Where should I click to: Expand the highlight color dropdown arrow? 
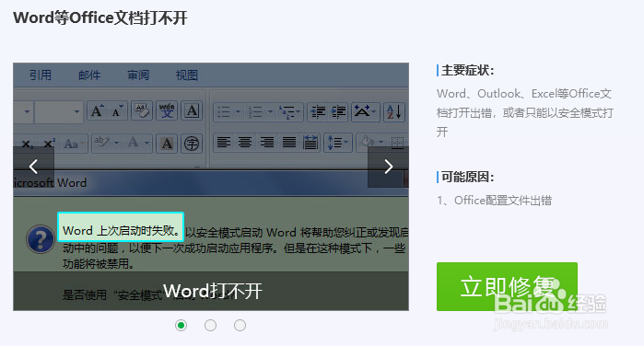pyautogui.click(x=117, y=144)
